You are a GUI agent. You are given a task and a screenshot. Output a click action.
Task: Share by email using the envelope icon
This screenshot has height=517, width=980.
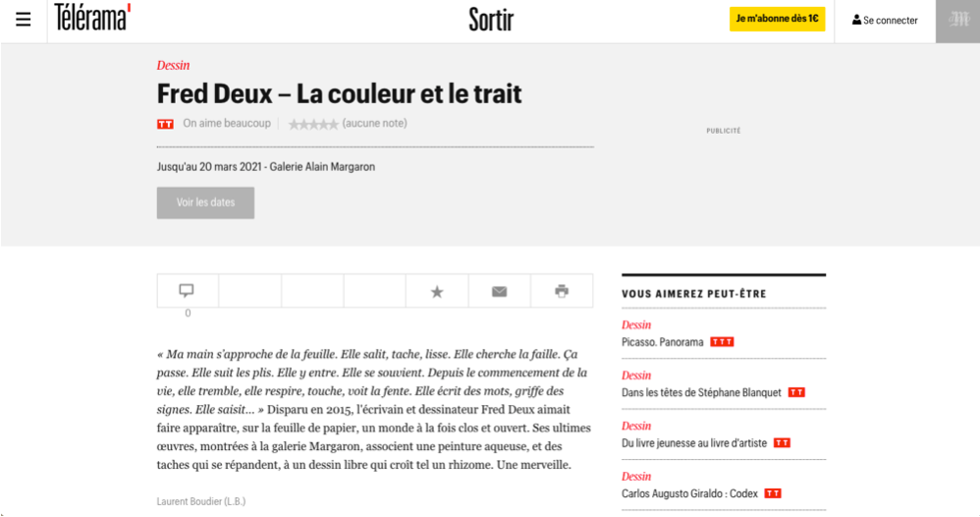(x=500, y=291)
